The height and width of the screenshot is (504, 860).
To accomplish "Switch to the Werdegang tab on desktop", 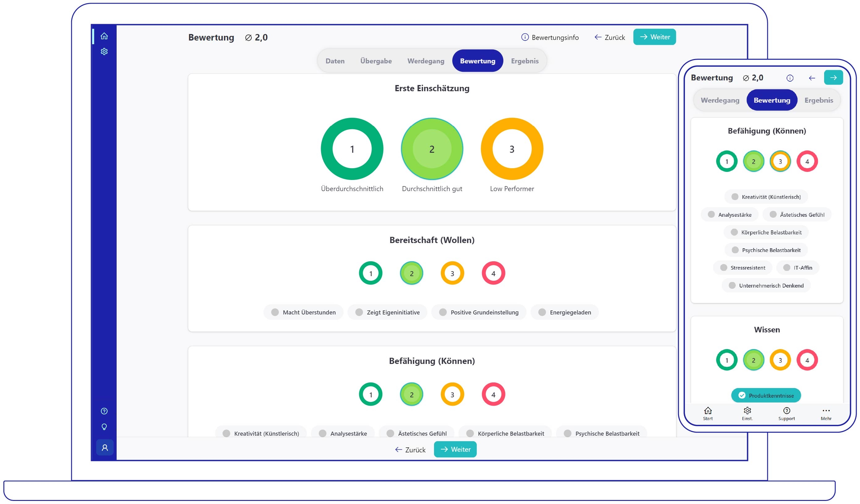I will click(x=426, y=61).
